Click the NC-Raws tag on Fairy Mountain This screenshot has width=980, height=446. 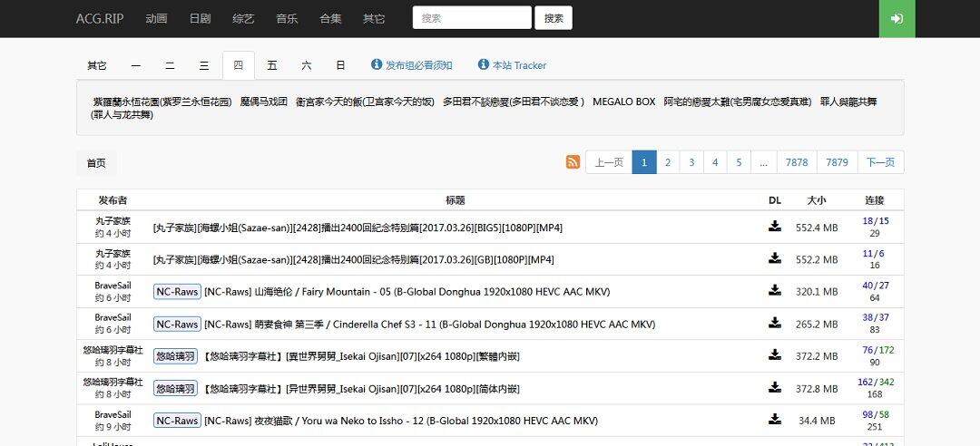click(x=176, y=292)
